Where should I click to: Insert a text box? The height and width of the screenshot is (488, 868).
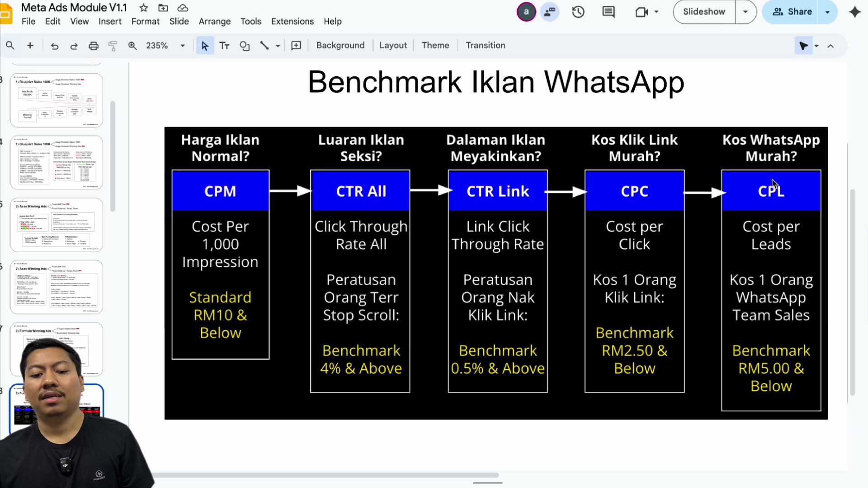click(224, 46)
